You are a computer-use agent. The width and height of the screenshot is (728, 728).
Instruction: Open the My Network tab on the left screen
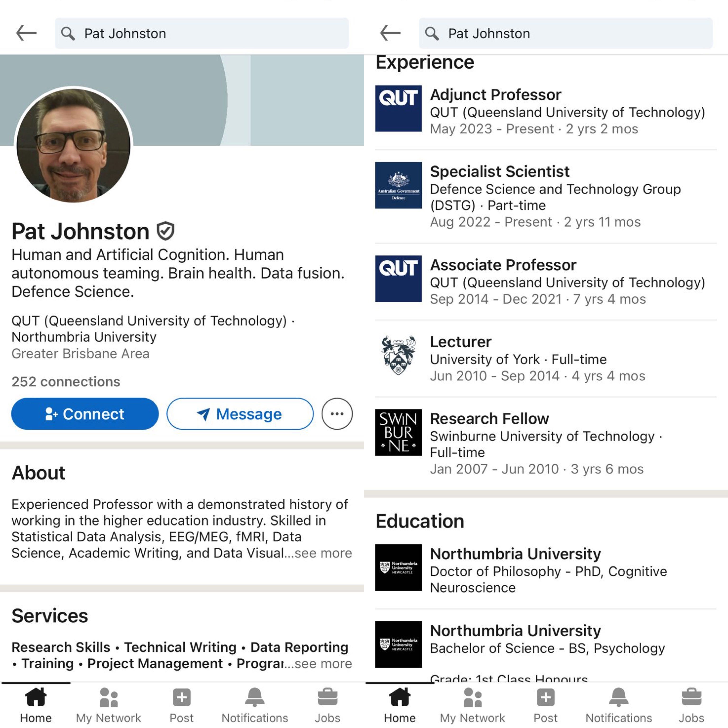click(x=109, y=705)
